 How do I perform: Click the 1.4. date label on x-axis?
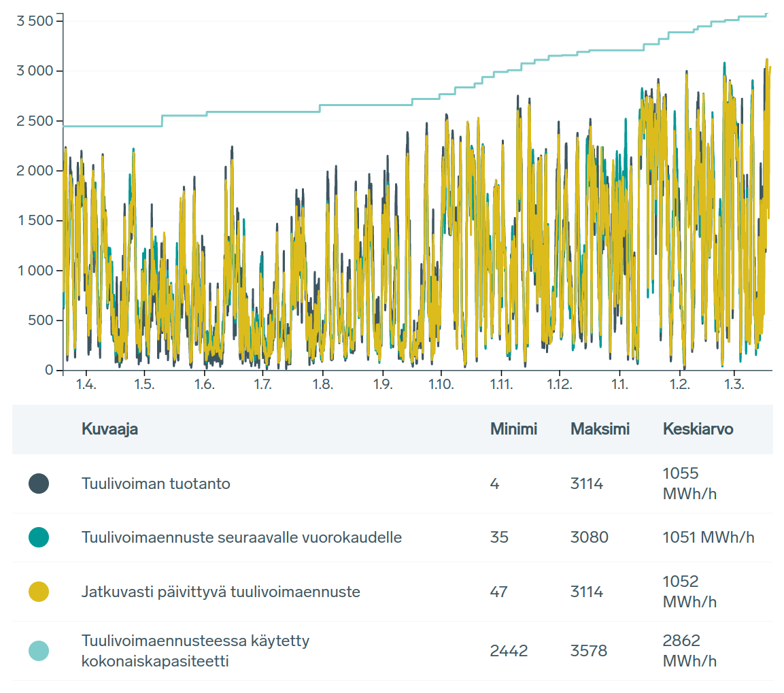(x=86, y=385)
